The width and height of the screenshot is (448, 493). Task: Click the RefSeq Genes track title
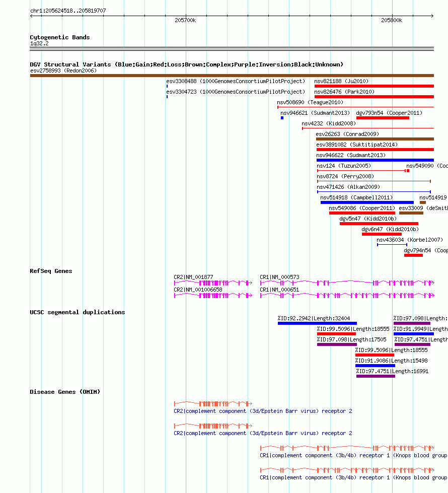coord(51,271)
